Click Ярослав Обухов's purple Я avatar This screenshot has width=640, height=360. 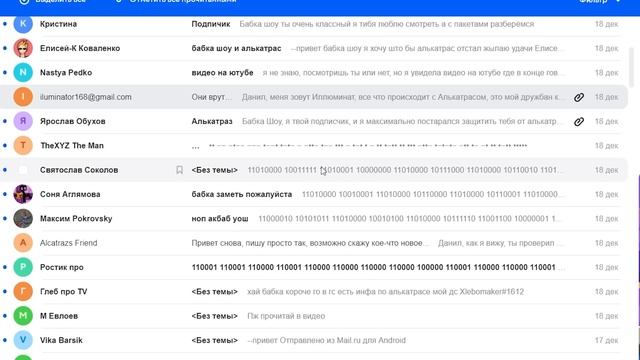(23, 121)
